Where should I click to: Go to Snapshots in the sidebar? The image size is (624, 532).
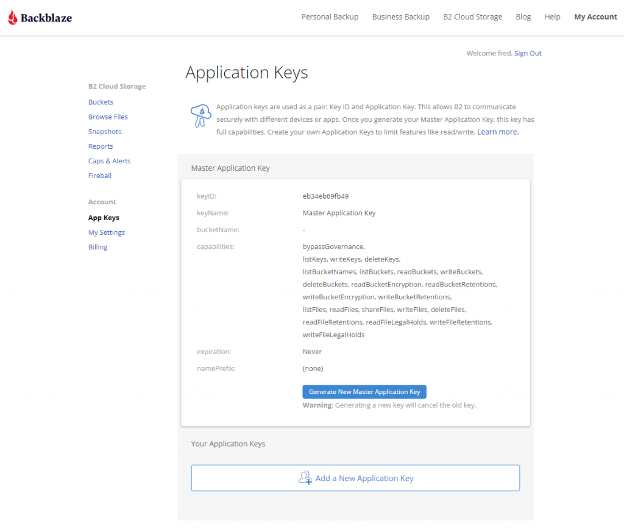105,132
